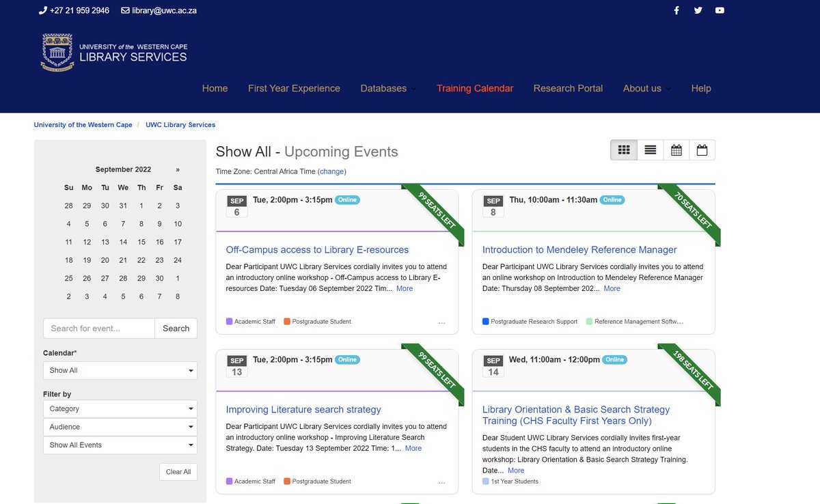Select September 22 in the mini calendar
The width and height of the screenshot is (820, 504).
click(x=141, y=261)
